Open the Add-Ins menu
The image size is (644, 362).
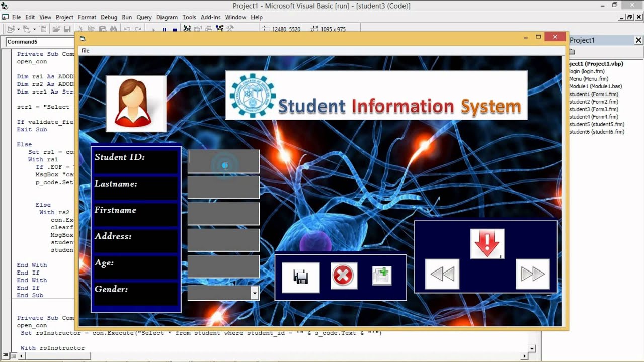[x=210, y=17]
